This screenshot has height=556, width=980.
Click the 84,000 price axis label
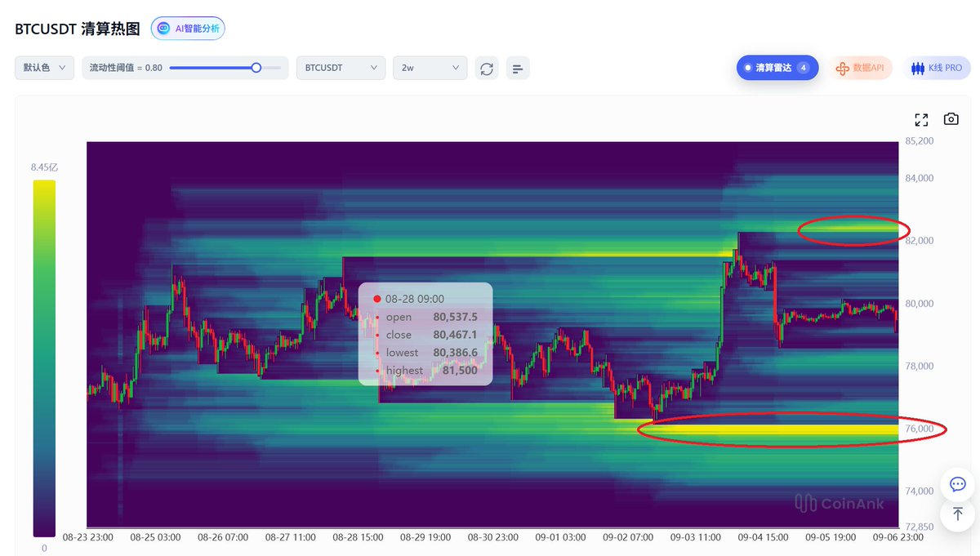pos(920,178)
